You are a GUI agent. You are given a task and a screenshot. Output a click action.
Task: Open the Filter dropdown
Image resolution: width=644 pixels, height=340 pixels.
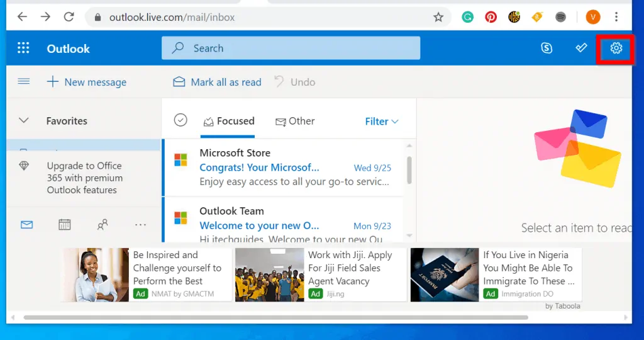pyautogui.click(x=382, y=122)
